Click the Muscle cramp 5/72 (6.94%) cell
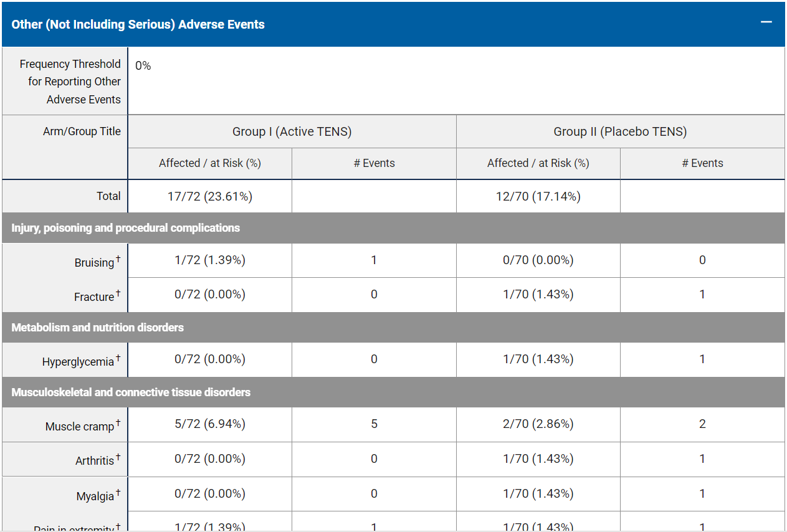 (210, 424)
